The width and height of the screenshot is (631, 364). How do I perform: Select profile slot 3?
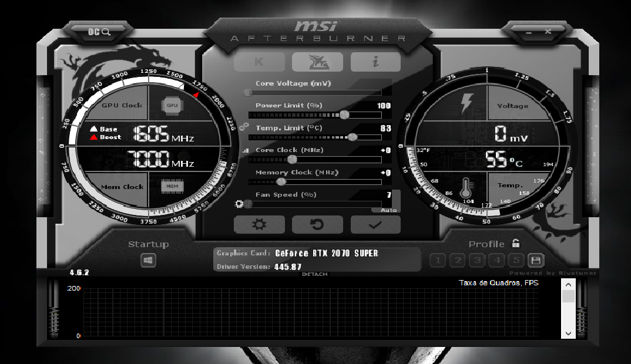pyautogui.click(x=477, y=260)
